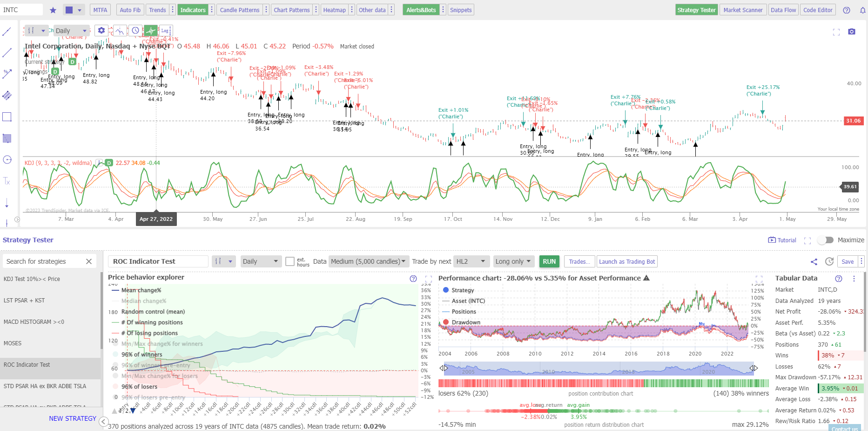The image size is (868, 431).
Task: Select the percentage change measurement tool
Action: [7, 74]
